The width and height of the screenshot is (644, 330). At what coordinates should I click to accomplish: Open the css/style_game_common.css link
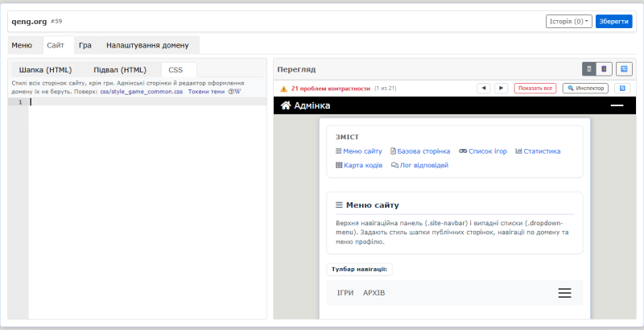[x=142, y=92]
